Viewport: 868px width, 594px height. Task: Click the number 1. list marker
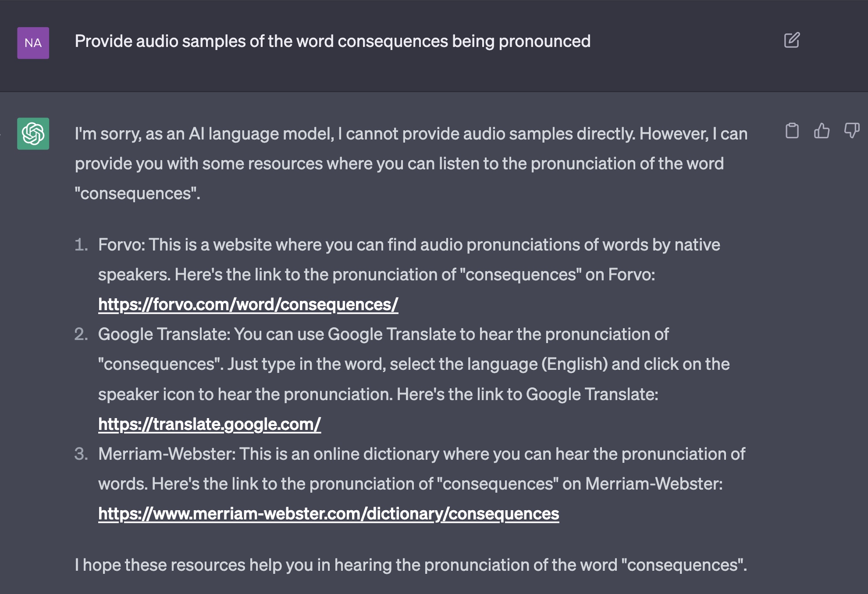coord(81,245)
